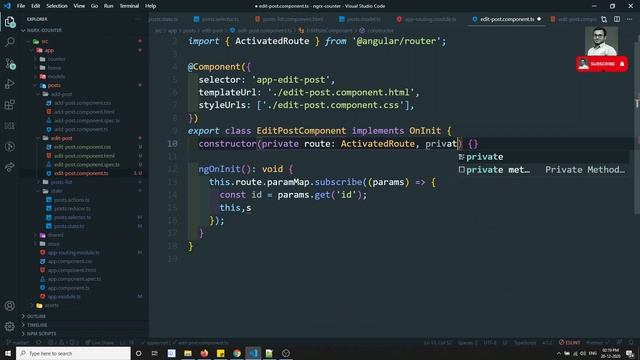640x360 pixels.
Task: Open editor More Actions ellipsis
Action: click(629, 19)
